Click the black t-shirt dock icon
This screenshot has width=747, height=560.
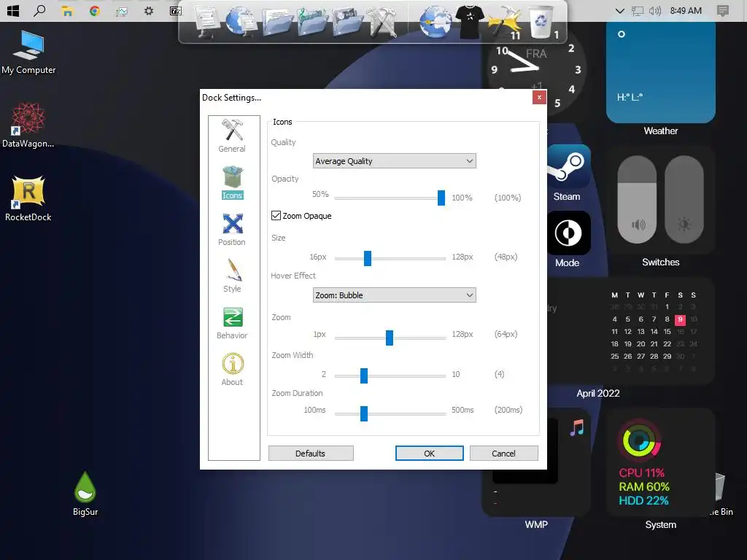470,21
